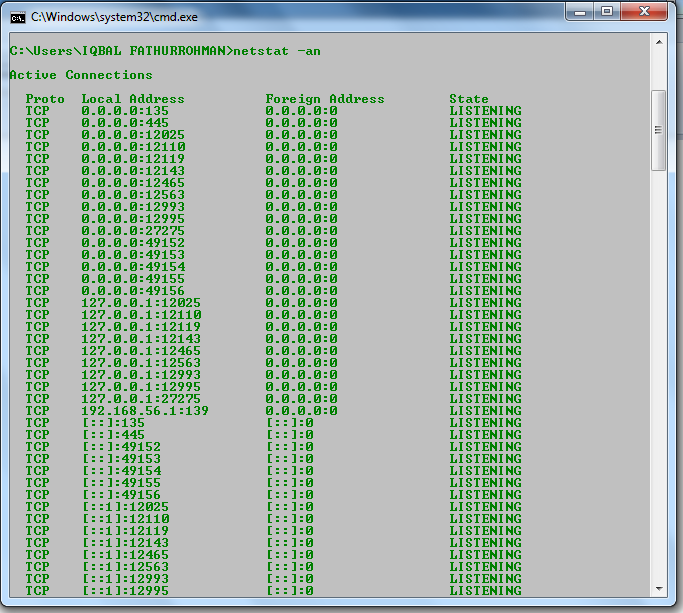Screen dimensions: 683x613
Task: Click local address 0.0.0.0:49154
Action: 133,267
